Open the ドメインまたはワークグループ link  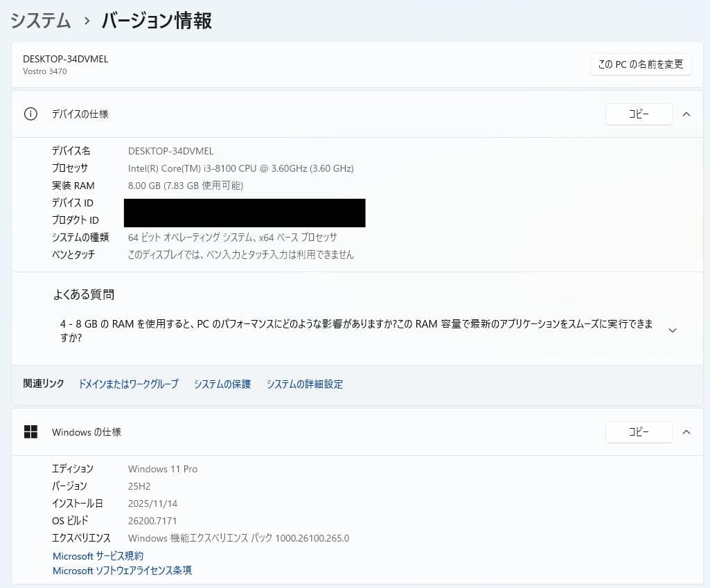(x=127, y=384)
